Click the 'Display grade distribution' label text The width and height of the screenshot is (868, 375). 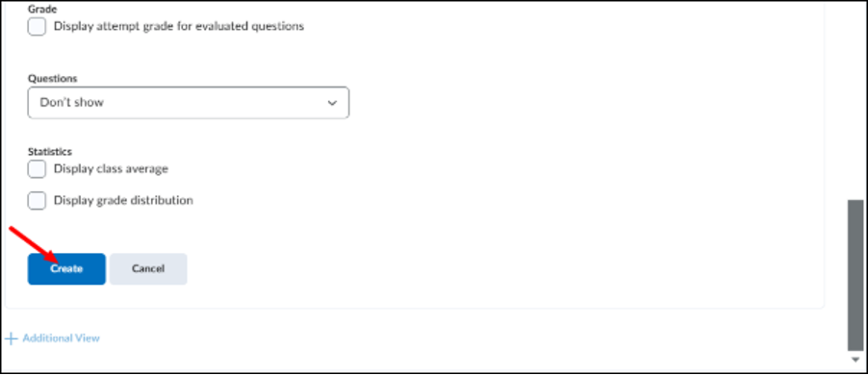(123, 200)
